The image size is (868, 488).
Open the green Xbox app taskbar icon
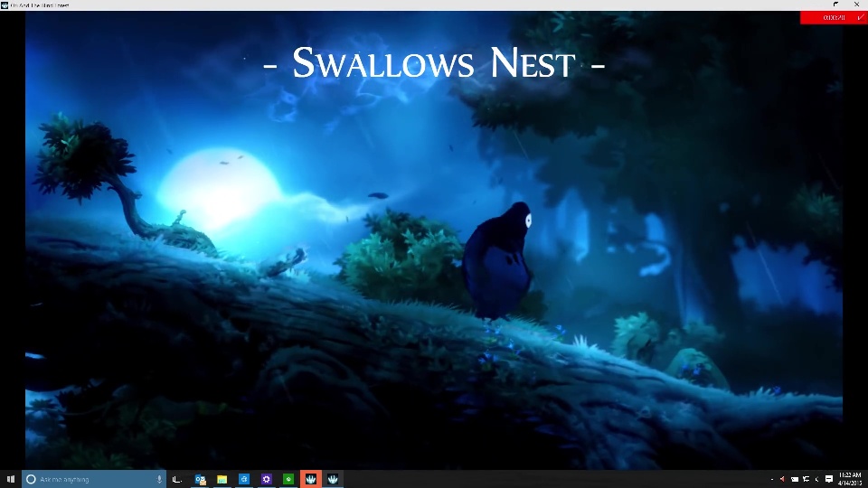coord(288,479)
